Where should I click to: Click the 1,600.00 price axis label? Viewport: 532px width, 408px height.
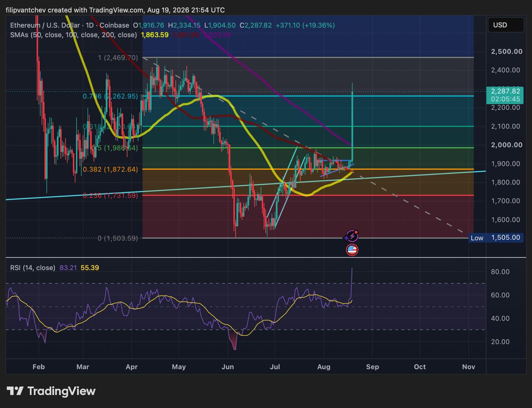[505, 220]
